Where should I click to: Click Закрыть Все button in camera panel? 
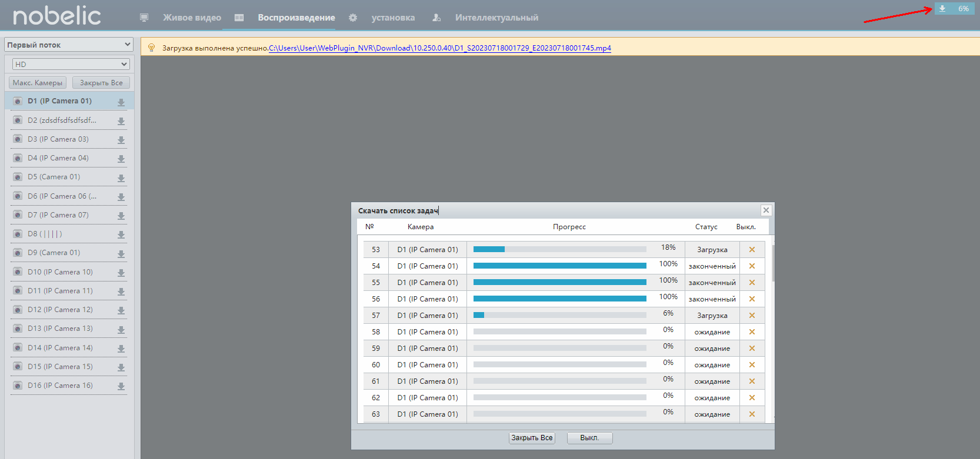pos(101,83)
